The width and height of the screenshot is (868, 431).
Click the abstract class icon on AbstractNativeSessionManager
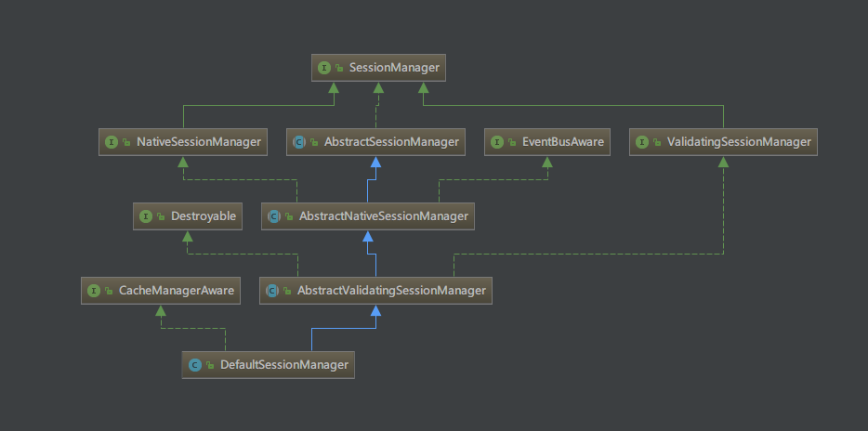(x=274, y=216)
